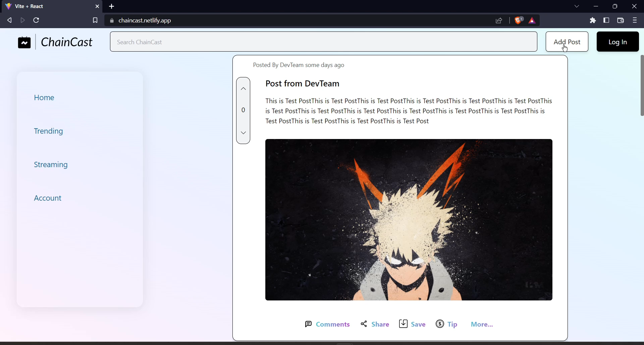Open the Brave Shields lion icon
Viewport: 644px width, 345px height.
point(519,20)
